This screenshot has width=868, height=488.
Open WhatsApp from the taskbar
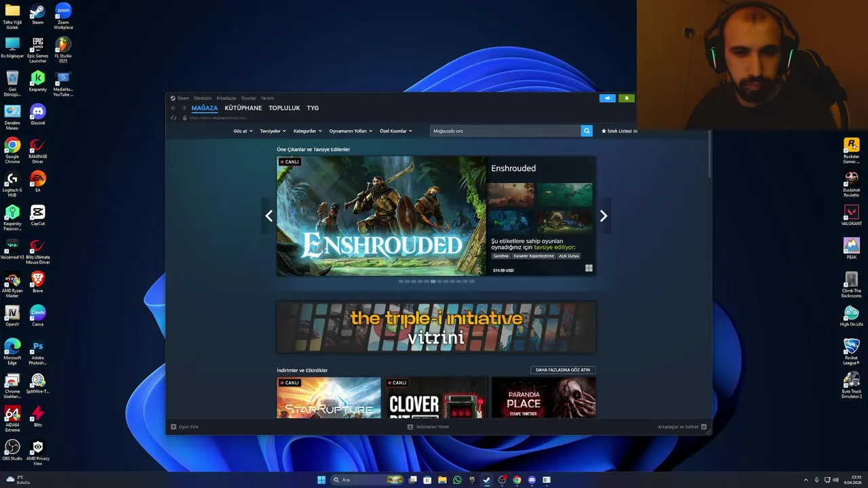tap(457, 480)
